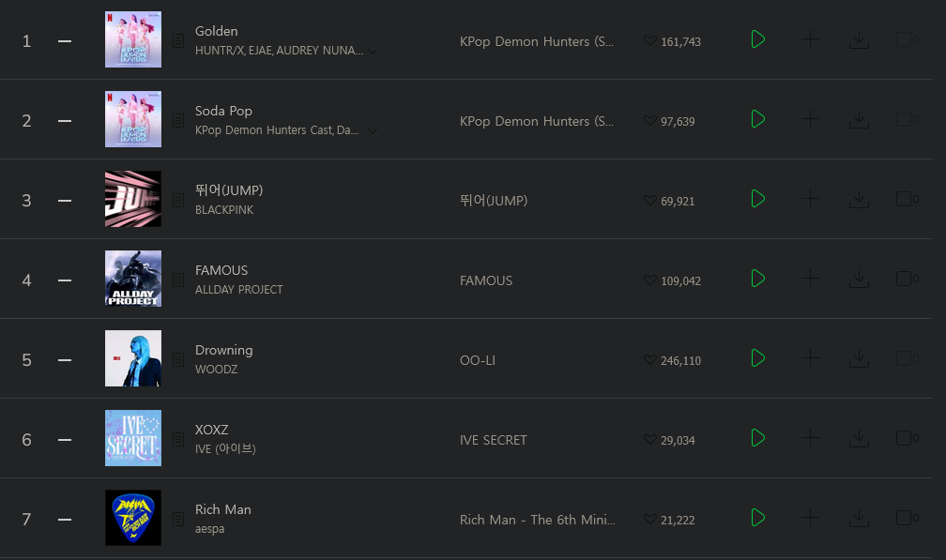Image resolution: width=946 pixels, height=560 pixels.
Task: Expand artist list for Soda Pop
Action: click(373, 130)
